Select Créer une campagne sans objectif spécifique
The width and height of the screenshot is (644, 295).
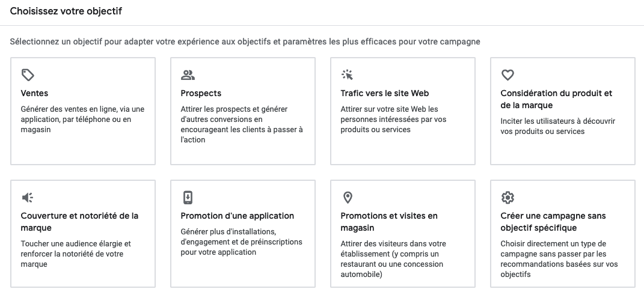553,222
